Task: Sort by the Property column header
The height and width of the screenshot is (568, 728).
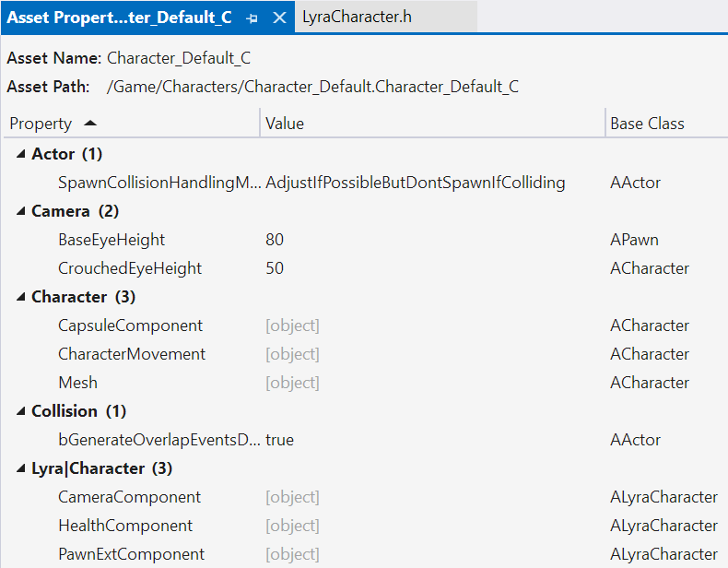Action: [41, 124]
